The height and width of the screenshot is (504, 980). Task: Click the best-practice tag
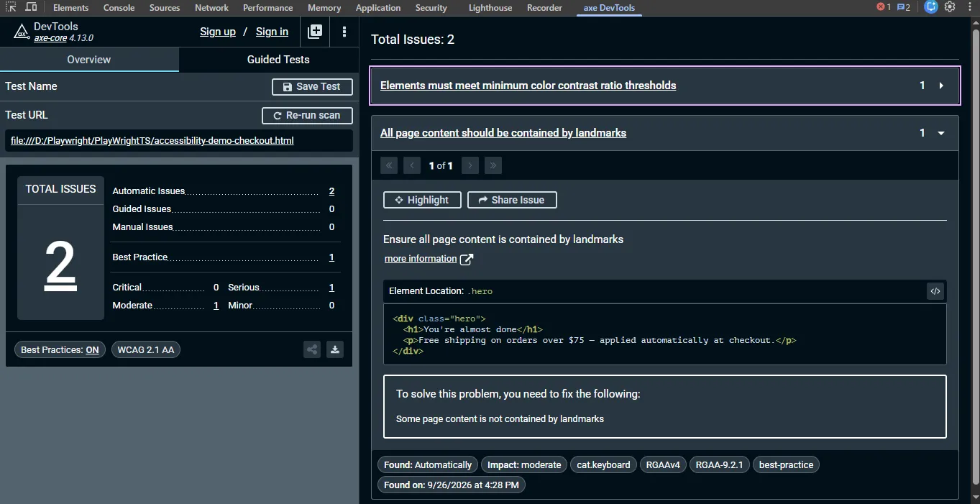pos(786,465)
